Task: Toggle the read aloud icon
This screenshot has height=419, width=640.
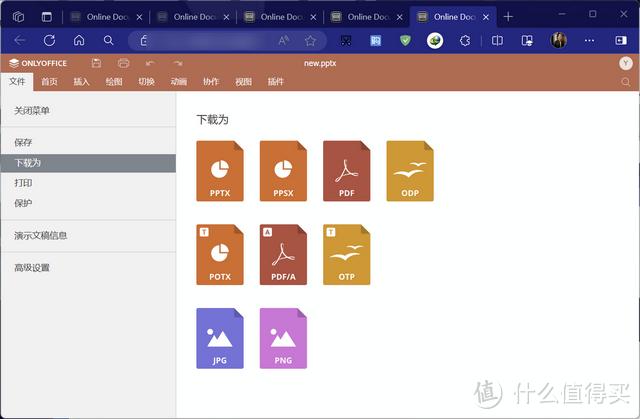Action: [x=283, y=40]
